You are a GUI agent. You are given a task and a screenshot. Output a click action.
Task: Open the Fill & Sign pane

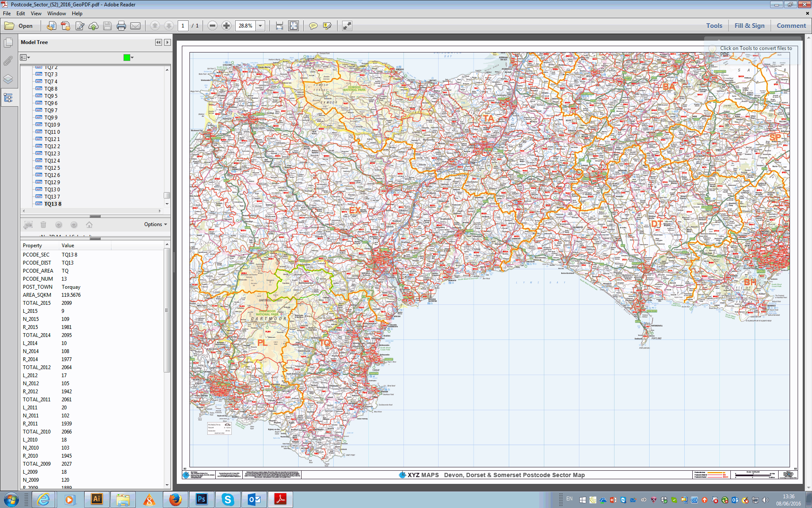[749, 26]
